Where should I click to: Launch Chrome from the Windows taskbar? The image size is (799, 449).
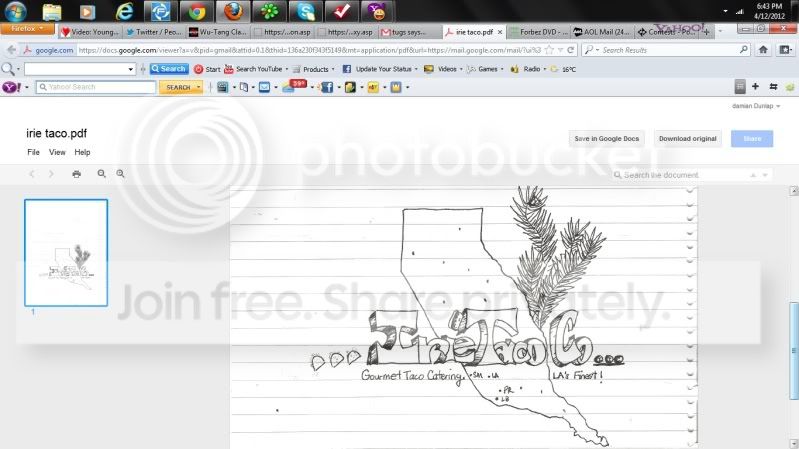[197, 11]
